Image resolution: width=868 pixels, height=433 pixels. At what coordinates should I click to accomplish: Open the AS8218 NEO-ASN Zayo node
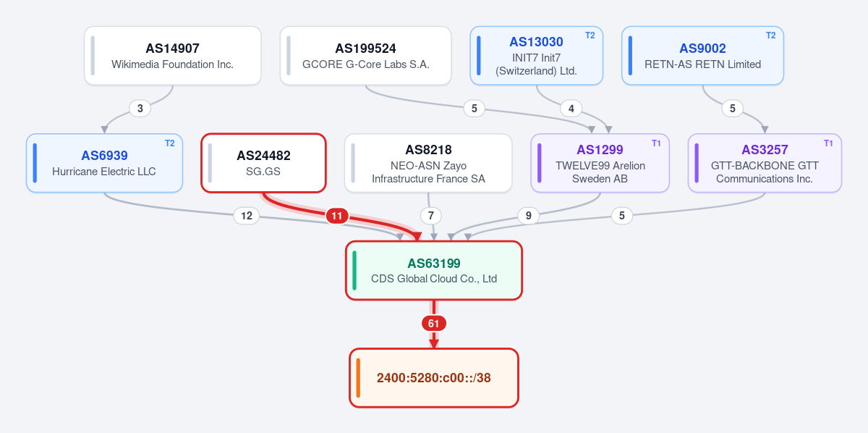coord(428,163)
